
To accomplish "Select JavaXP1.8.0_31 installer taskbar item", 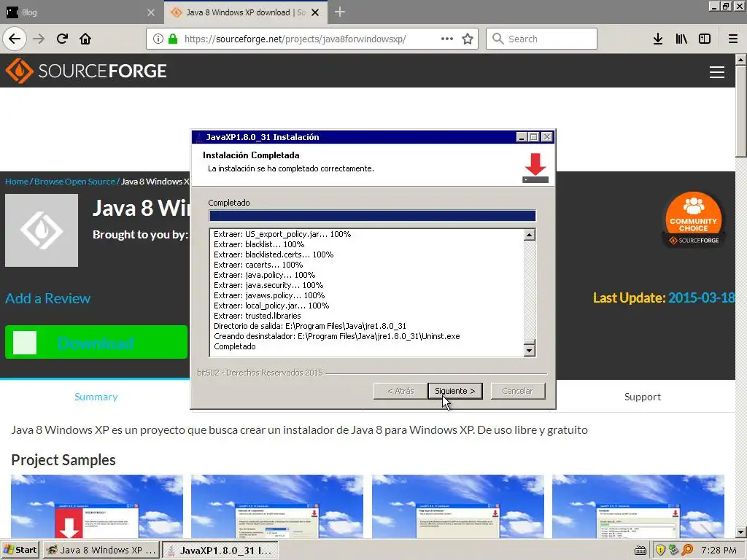I will pyautogui.click(x=220, y=550).
